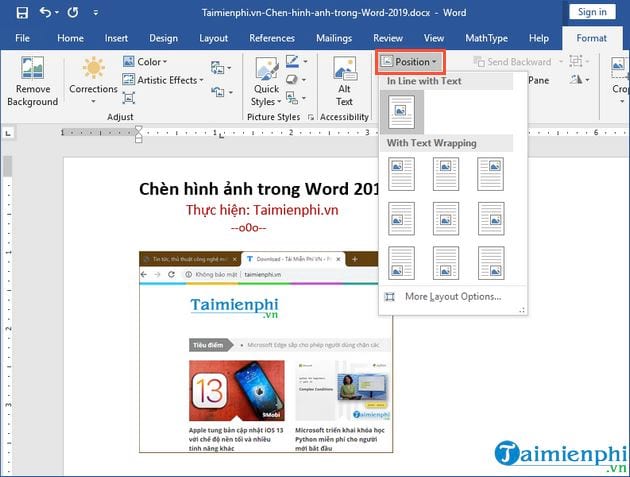Viewport: 630px width, 477px height.
Task: Open the Picture Styles dialog launcher
Action: point(311,117)
